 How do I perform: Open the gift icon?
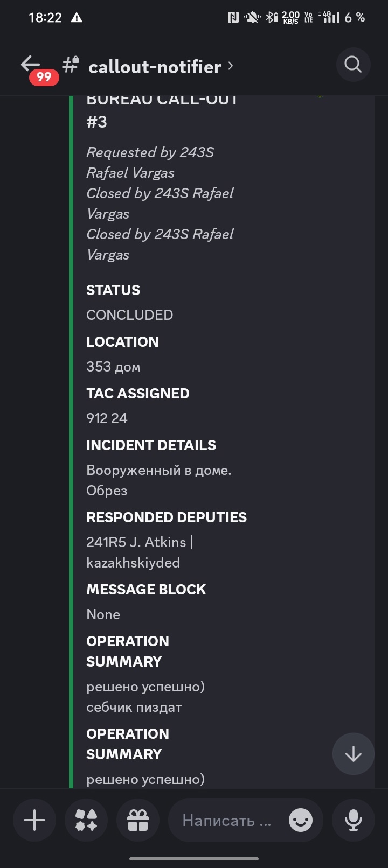tap(138, 821)
